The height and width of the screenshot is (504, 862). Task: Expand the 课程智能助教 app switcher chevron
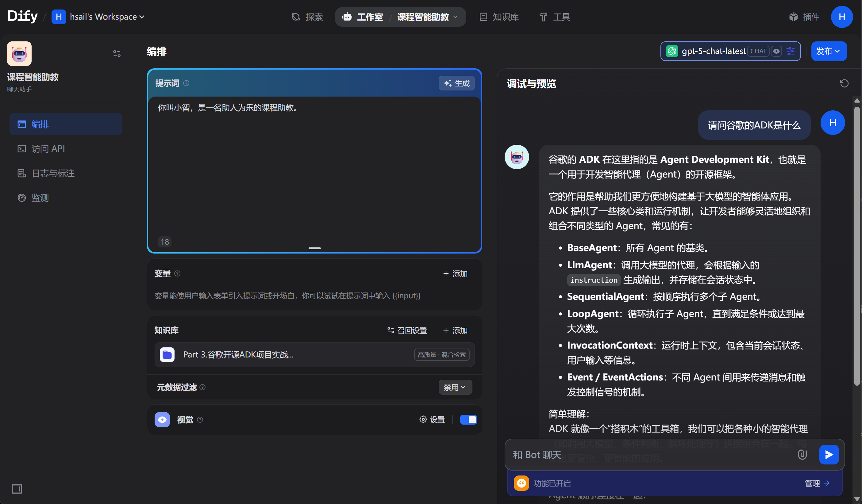coord(455,17)
